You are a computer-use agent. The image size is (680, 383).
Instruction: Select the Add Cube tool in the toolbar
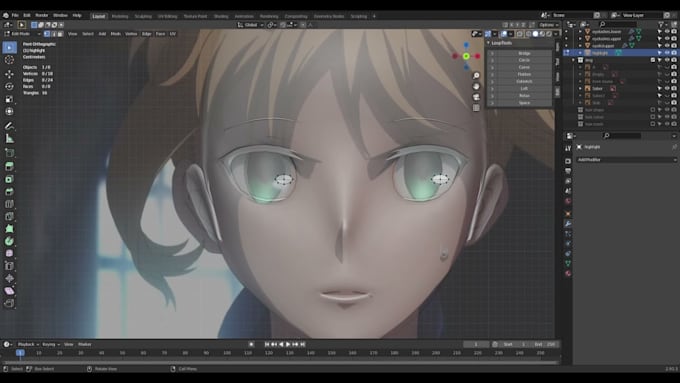[10, 153]
